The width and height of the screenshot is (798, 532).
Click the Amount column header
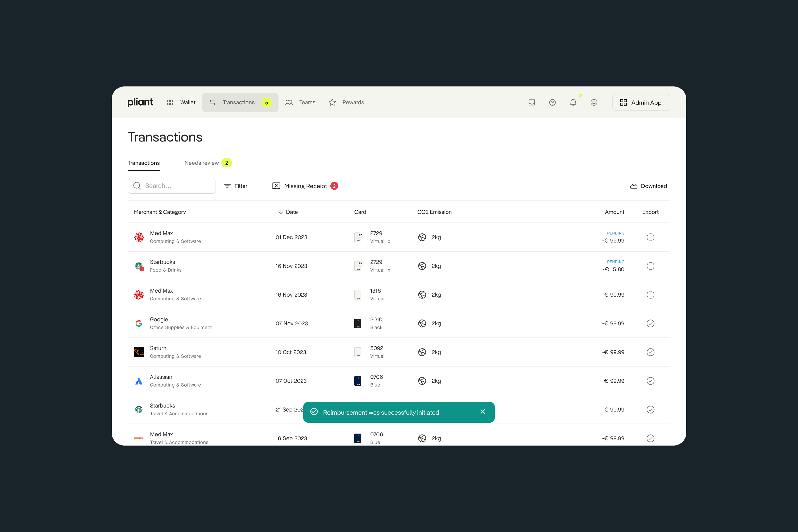tap(614, 212)
